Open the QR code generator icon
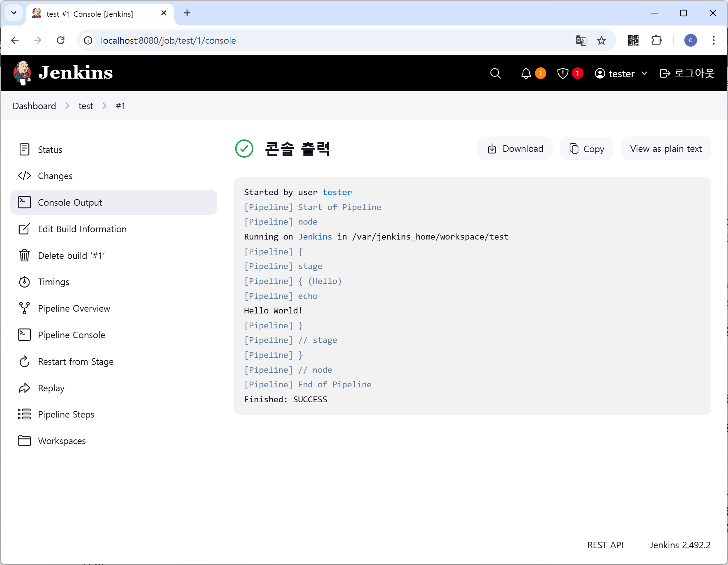This screenshot has width=728, height=565. (633, 40)
